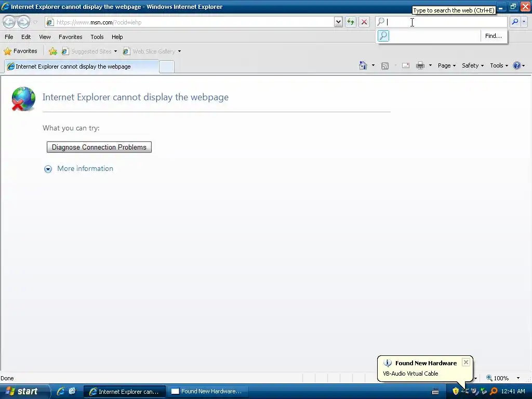
Task: Click the Done status bar text
Action: tap(7, 378)
